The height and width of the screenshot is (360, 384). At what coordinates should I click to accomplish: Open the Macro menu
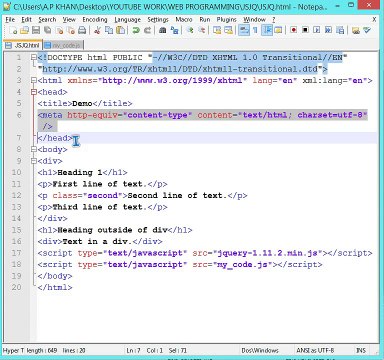(184, 20)
